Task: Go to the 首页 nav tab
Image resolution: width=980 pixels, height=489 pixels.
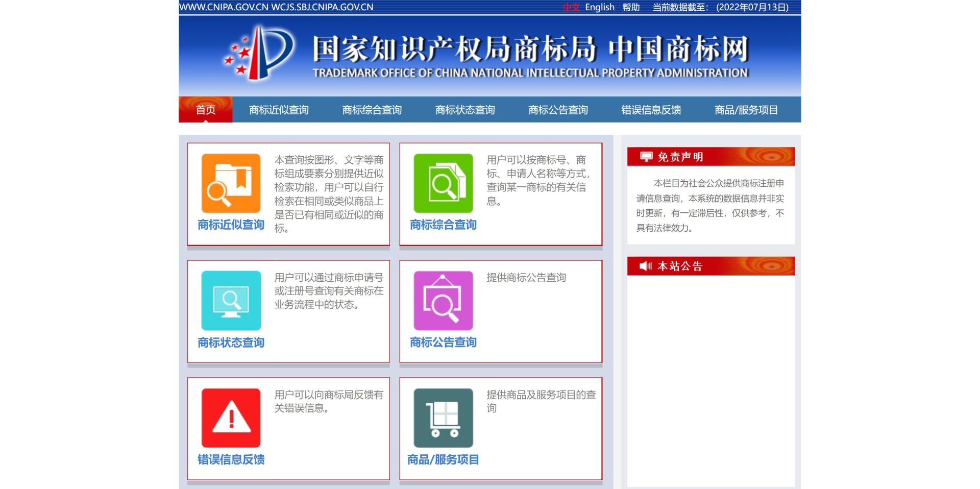Action: 205,110
